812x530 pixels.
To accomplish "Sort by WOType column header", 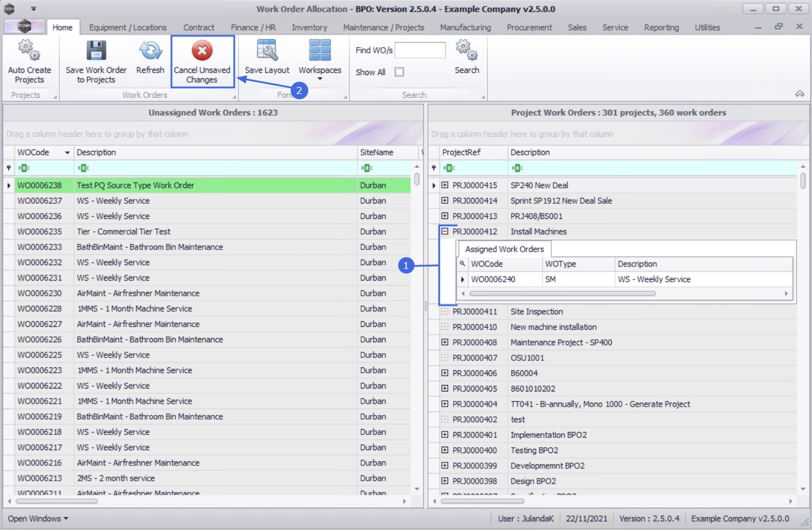I will [x=578, y=264].
